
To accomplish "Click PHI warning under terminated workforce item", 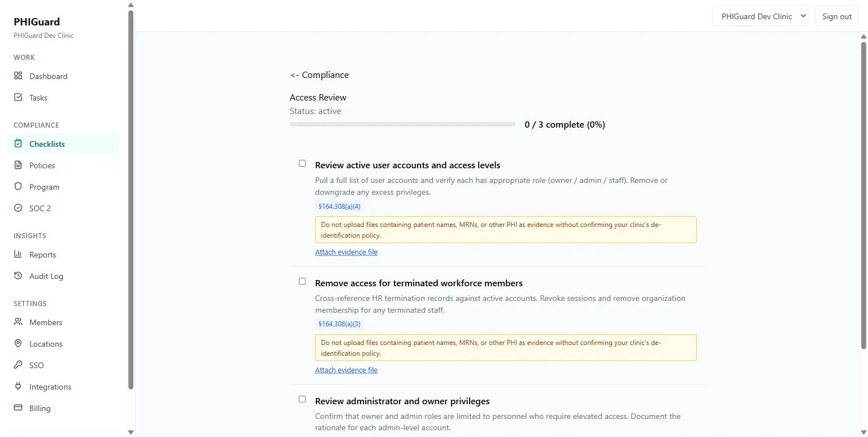I will (506, 348).
